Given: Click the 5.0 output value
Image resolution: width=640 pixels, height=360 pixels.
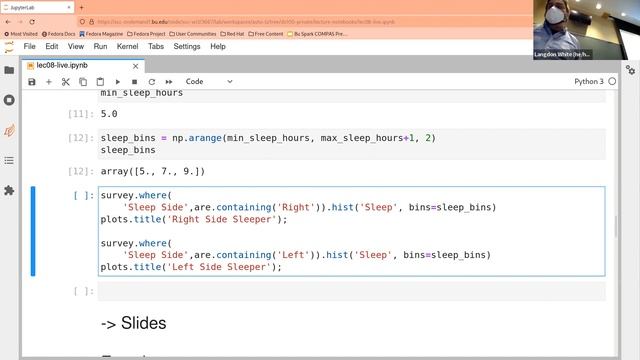Looking at the screenshot, I should (109, 113).
